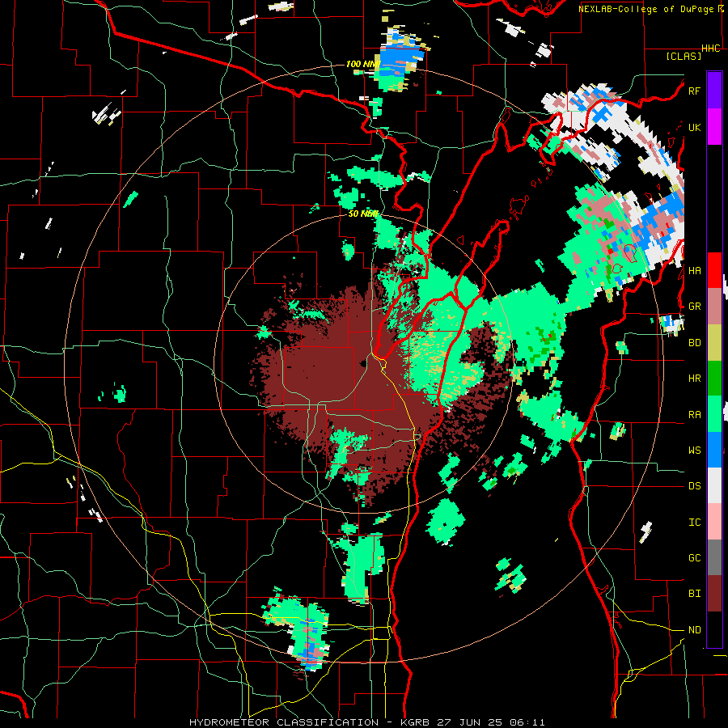The height and width of the screenshot is (728, 728).
Task: Click the radar site center dot
Action: pos(363,363)
